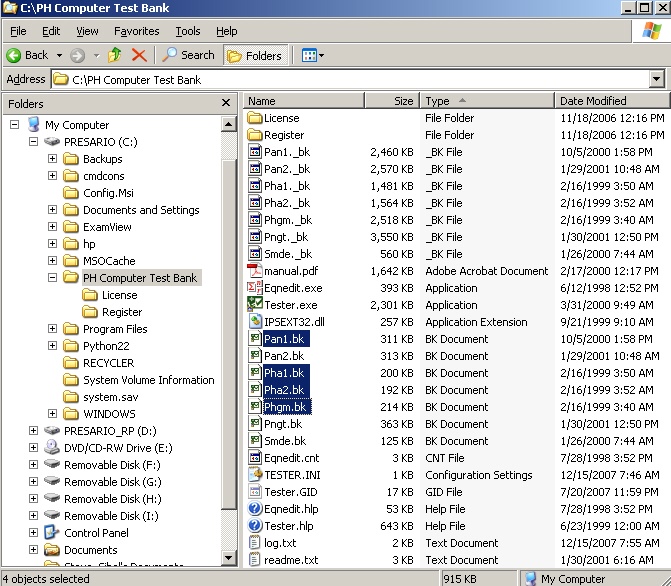The height and width of the screenshot is (586, 671).
Task: Select the Pngt._bk file icon
Action: pos(255,236)
